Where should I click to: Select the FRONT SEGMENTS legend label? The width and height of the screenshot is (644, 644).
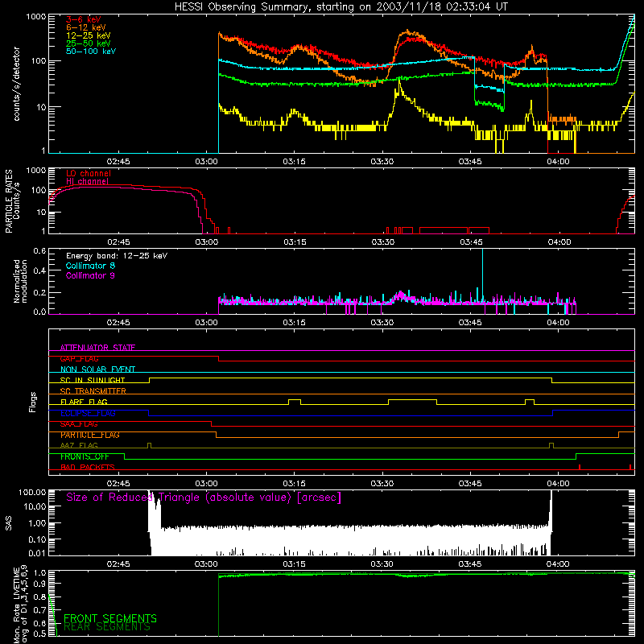coord(110,618)
